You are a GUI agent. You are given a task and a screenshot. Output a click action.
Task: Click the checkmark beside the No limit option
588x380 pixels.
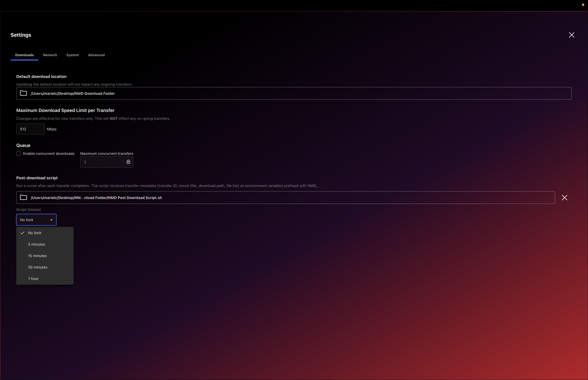[22, 233]
